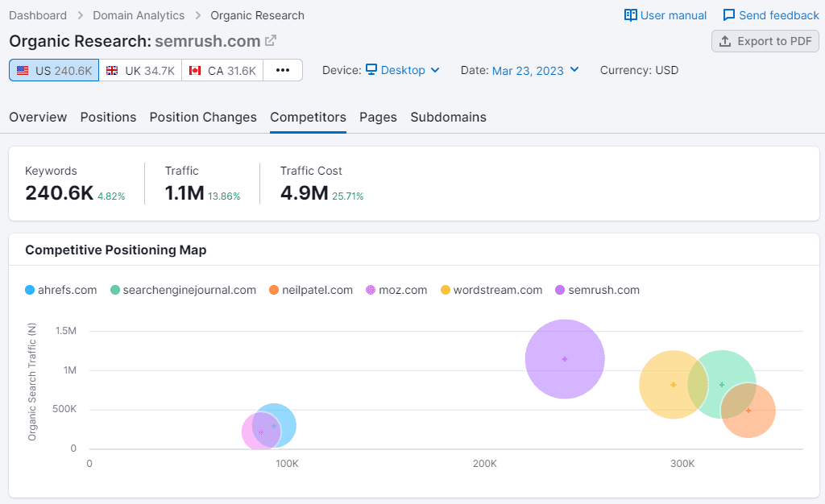
Task: Toggle wordstream.com legend color dot
Action: click(446, 290)
